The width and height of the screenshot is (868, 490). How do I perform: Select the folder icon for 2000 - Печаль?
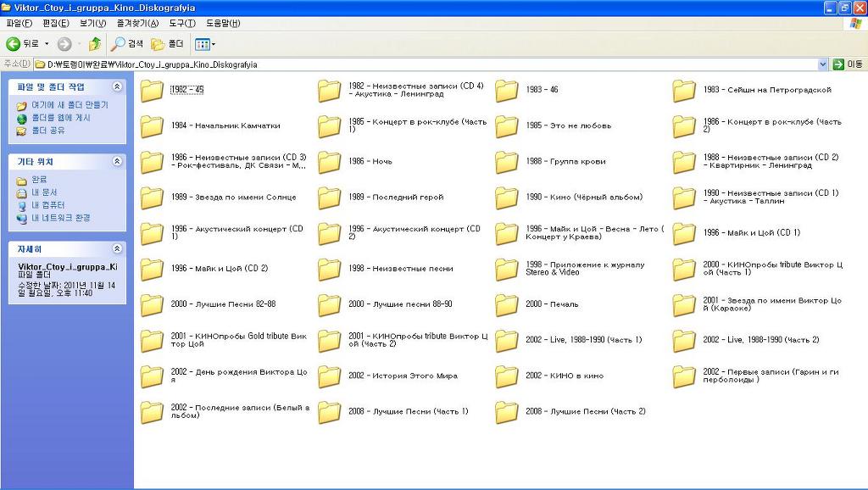tap(507, 304)
